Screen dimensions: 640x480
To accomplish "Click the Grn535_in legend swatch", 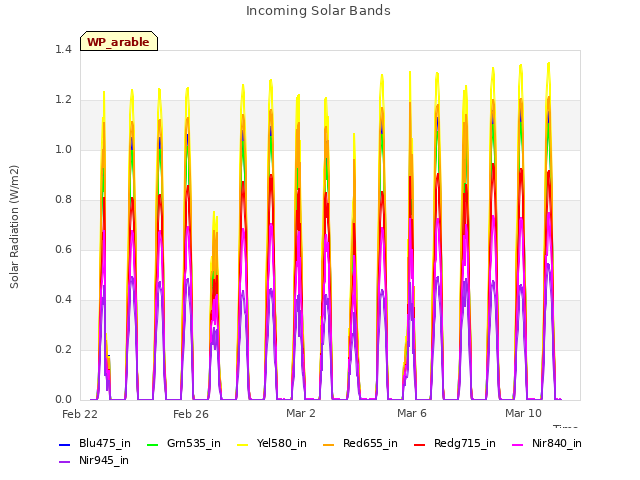I will 152,444.
